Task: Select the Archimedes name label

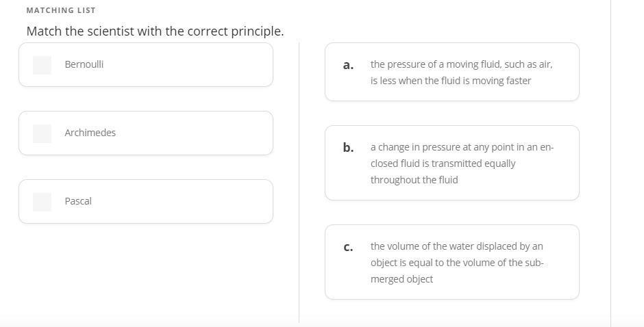Action: (x=90, y=133)
